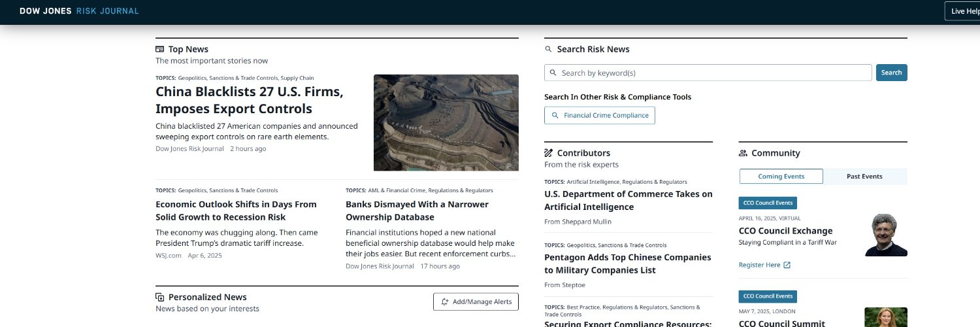Viewport: 980px width, 327px height.
Task: Click the Add/Manage Alerts button
Action: point(476,301)
